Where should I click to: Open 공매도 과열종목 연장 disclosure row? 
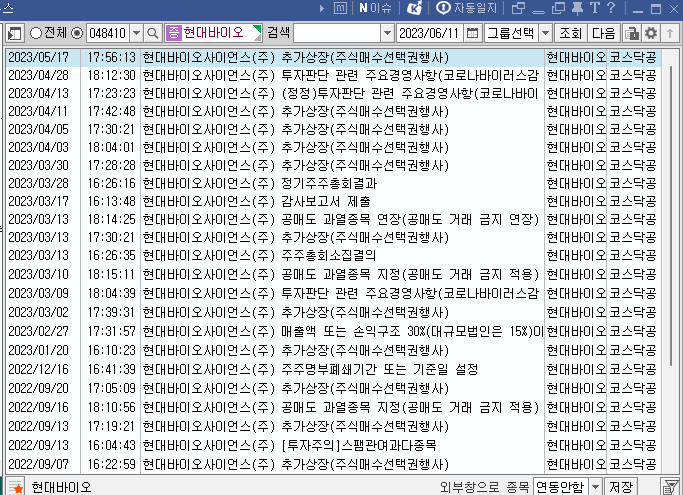[333, 219]
